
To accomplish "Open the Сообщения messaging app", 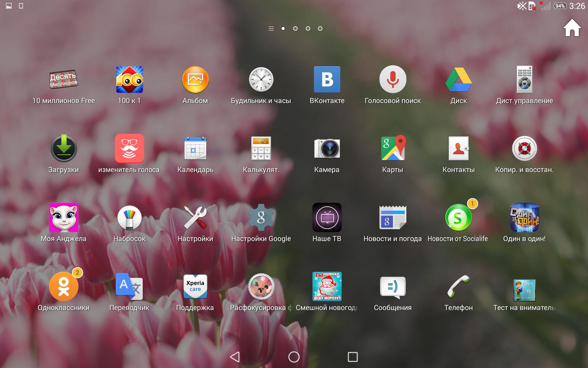I will coord(393,287).
